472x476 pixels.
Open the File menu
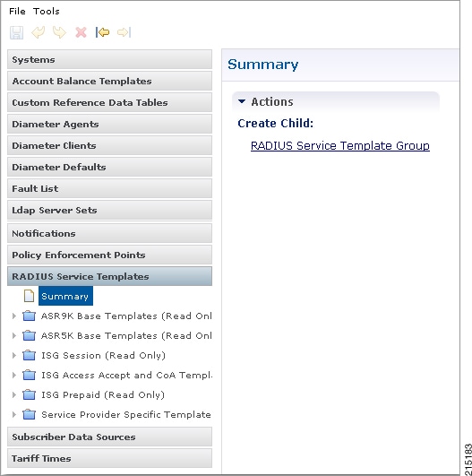pos(17,12)
